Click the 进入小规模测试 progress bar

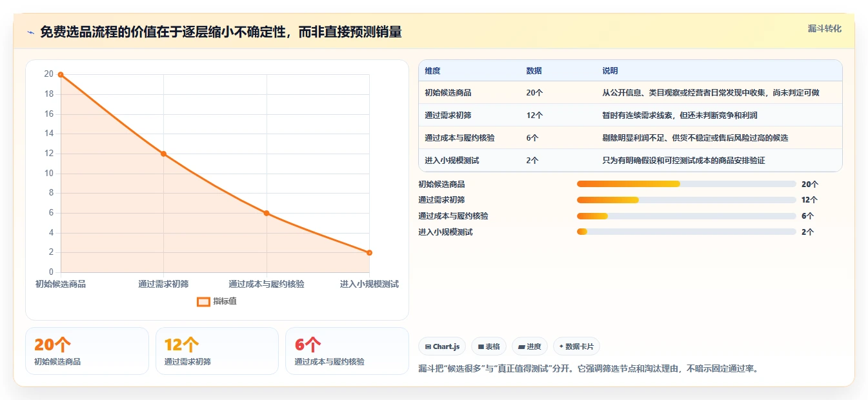[x=686, y=232]
